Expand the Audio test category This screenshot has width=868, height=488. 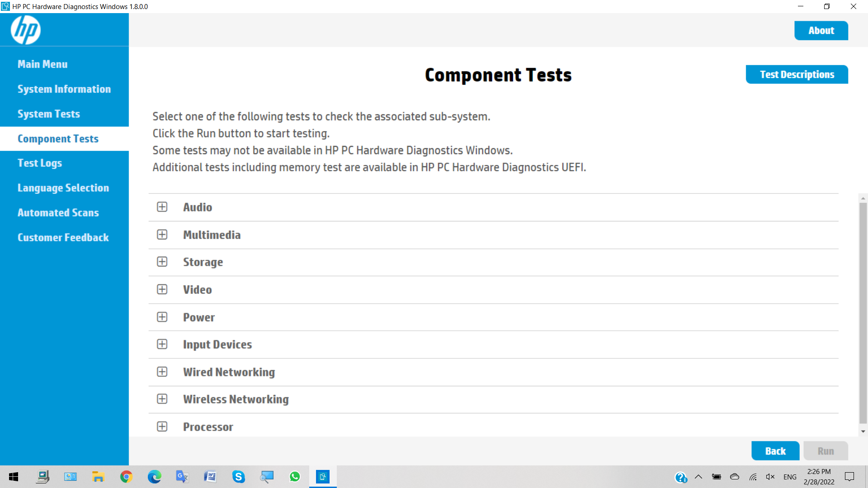[x=162, y=207]
